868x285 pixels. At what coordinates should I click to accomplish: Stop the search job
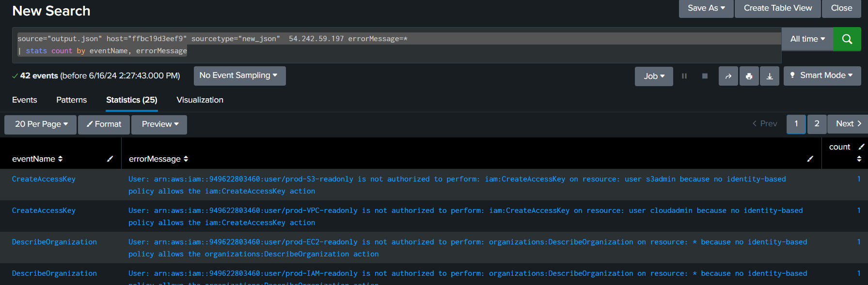click(x=705, y=76)
